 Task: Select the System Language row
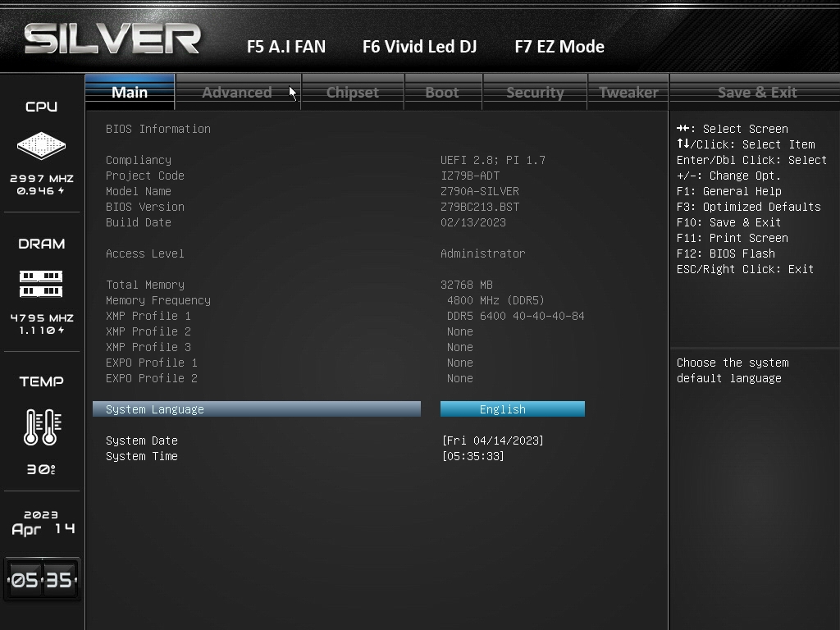click(257, 409)
